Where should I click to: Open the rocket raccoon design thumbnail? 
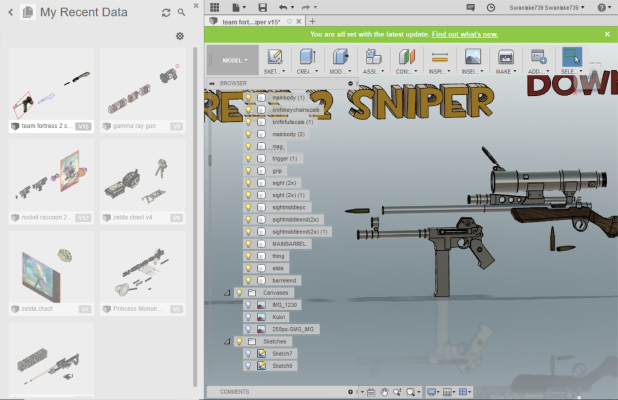click(x=51, y=181)
